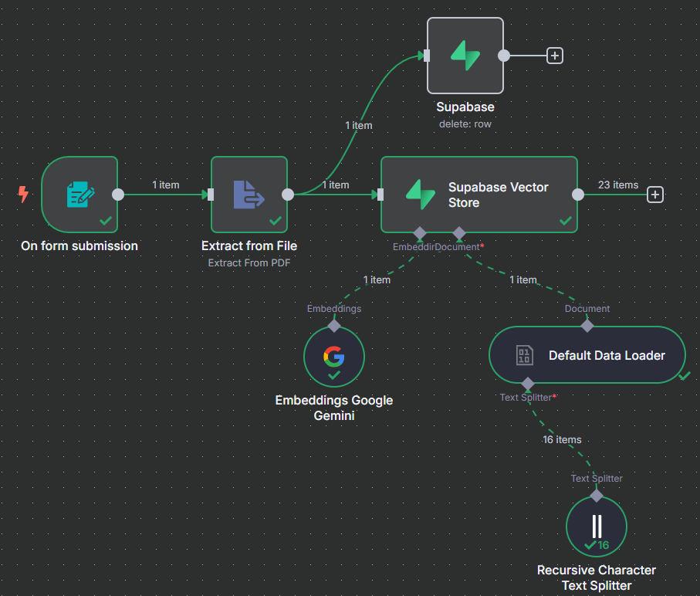
Task: Click the red lightning trigger indicator
Action: pyautogui.click(x=23, y=195)
